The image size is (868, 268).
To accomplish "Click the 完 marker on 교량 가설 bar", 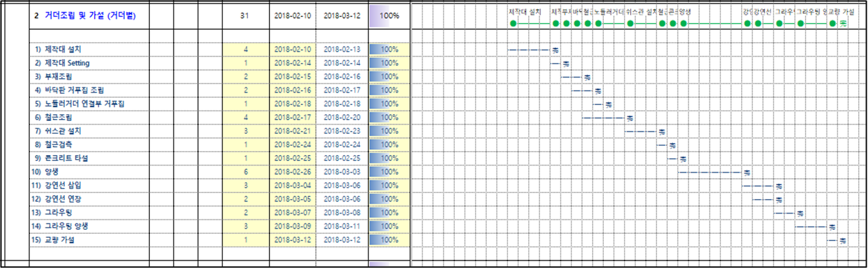I will [x=842, y=240].
